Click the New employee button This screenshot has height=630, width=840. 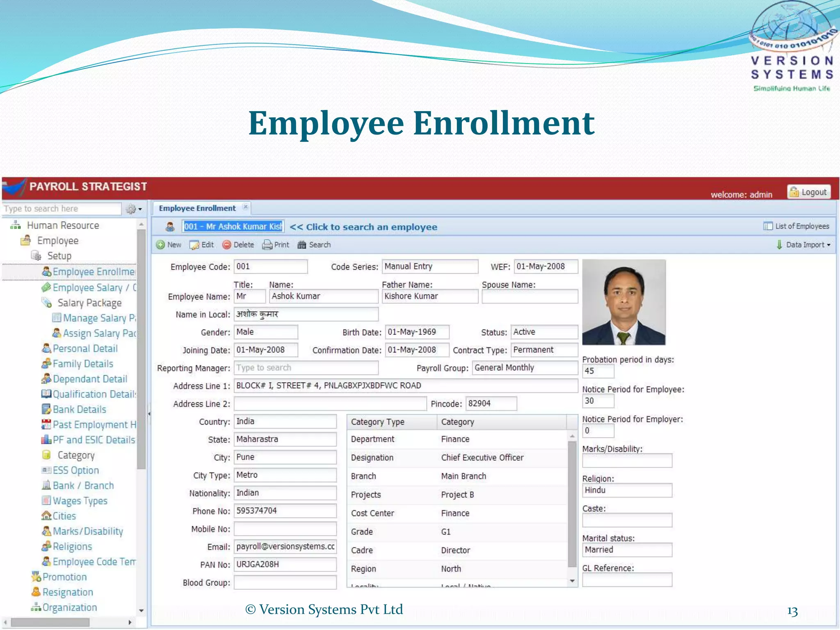coord(169,245)
